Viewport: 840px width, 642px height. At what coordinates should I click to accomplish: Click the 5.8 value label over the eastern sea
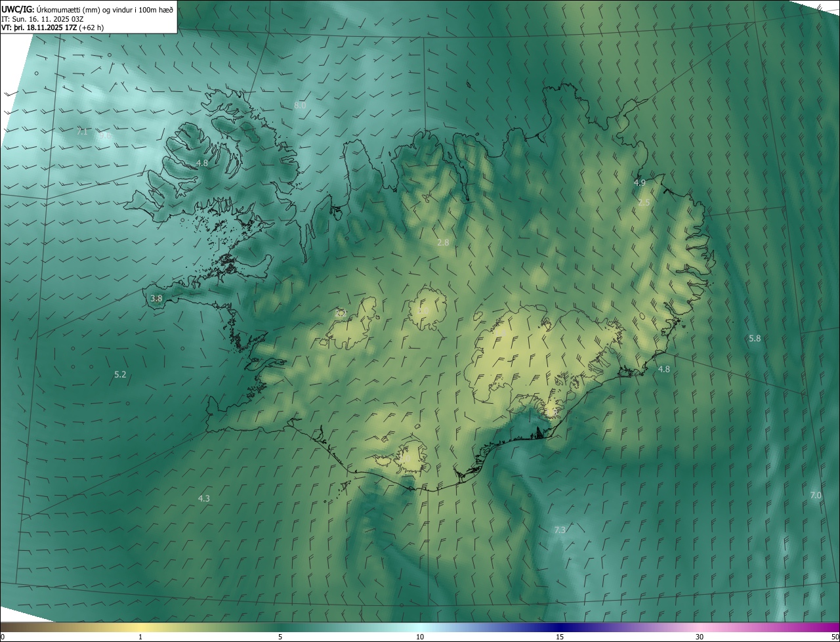[755, 338]
